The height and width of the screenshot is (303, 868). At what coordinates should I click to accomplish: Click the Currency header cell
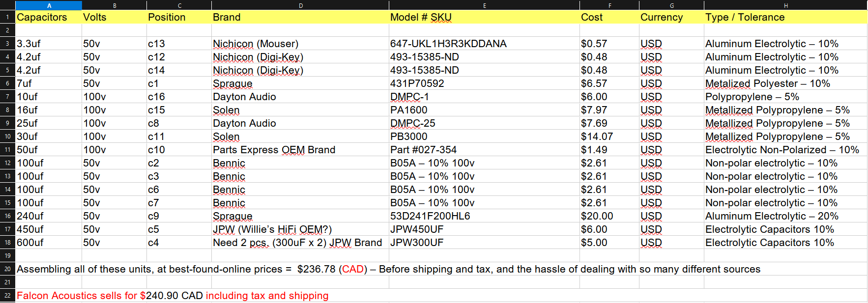point(671,17)
